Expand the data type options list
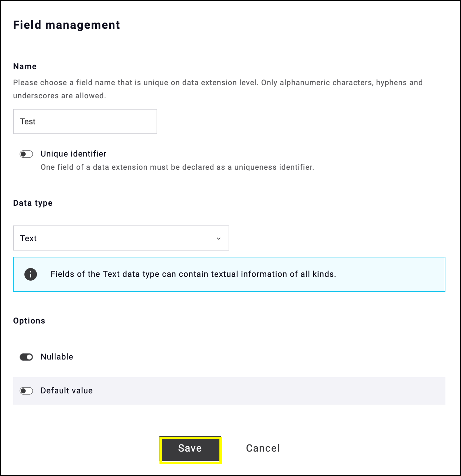 pos(121,238)
